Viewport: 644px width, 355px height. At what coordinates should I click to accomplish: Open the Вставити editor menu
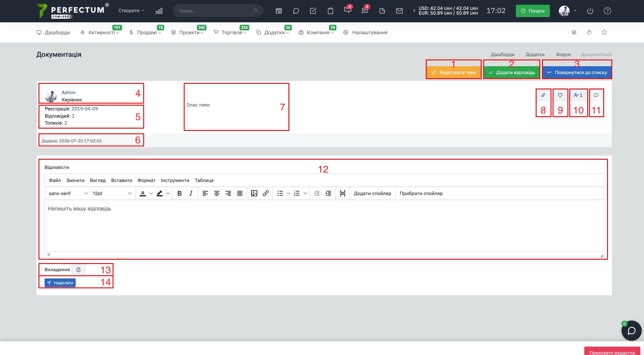pos(122,180)
